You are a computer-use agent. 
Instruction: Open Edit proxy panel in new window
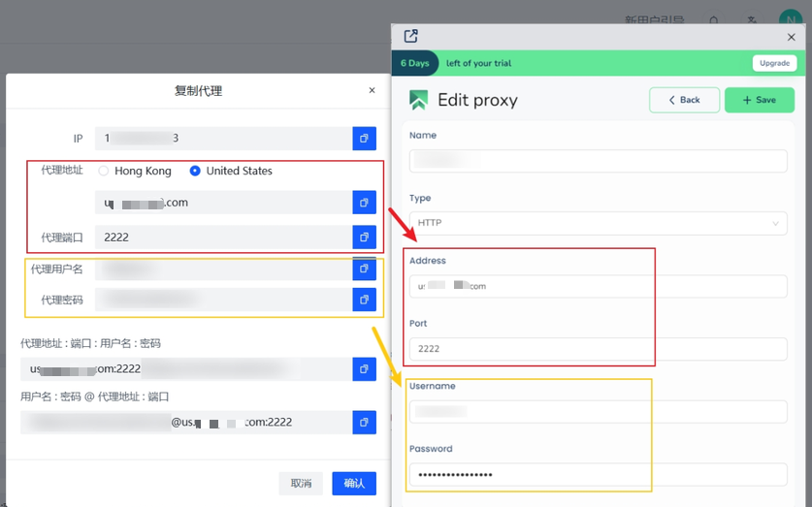410,36
